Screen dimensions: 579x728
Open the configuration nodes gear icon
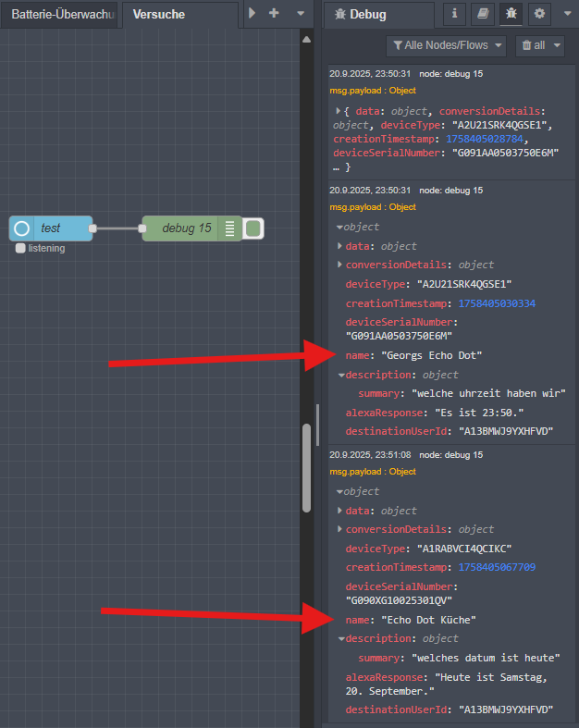tap(539, 15)
